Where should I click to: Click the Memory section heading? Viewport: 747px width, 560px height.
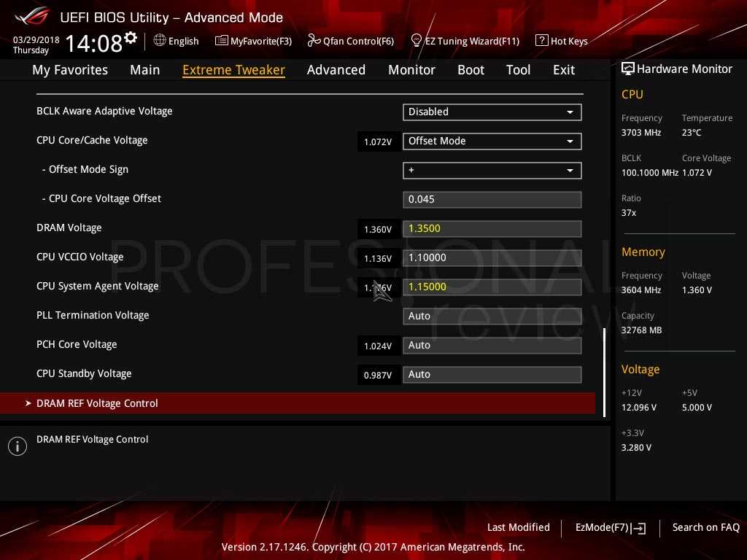(x=643, y=252)
